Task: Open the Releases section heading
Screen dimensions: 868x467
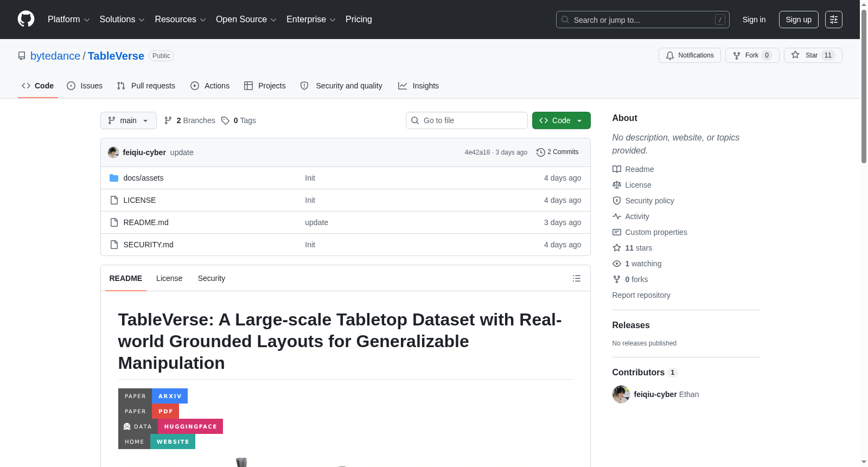Action: coord(631,325)
